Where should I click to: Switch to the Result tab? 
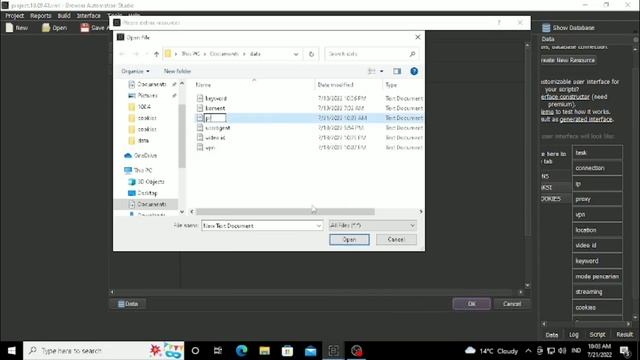(x=624, y=334)
